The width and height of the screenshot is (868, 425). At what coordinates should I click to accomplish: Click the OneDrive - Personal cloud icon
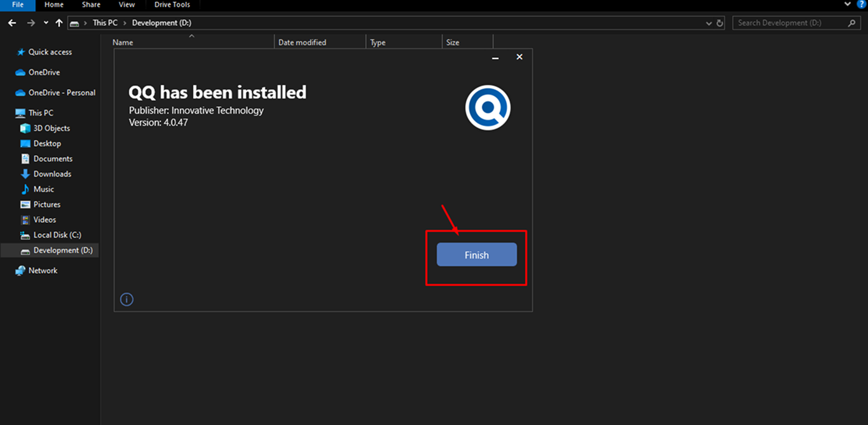[x=20, y=93]
